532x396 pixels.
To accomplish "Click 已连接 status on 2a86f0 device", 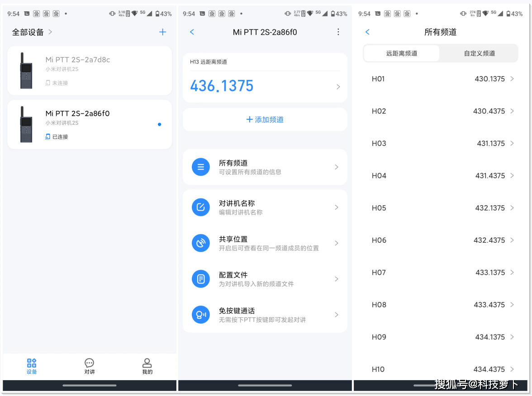I will point(57,137).
